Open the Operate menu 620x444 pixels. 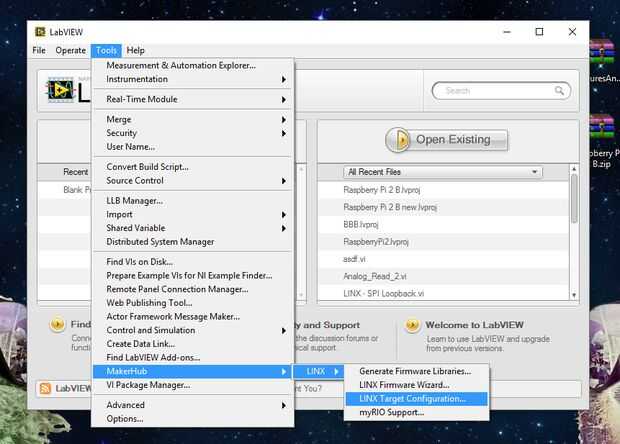click(70, 51)
